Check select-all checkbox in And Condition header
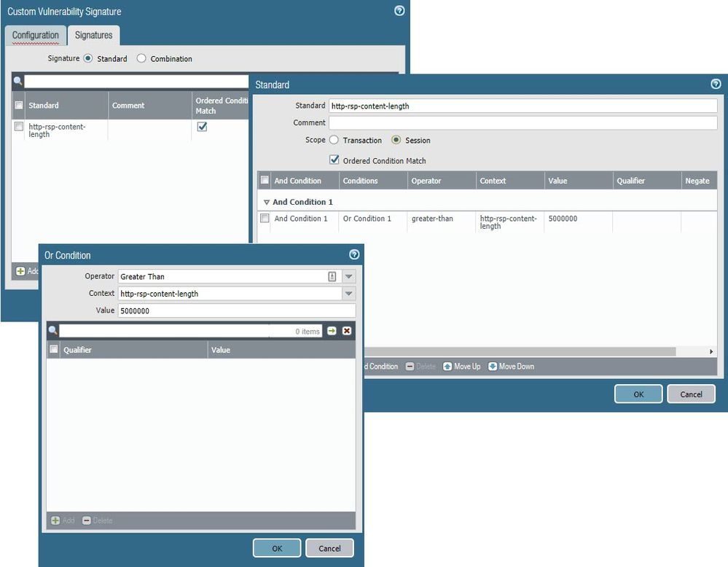 [265, 180]
